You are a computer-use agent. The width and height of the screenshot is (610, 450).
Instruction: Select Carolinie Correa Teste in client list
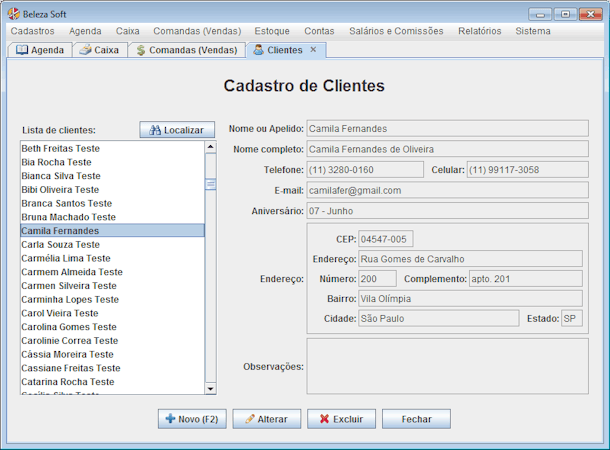(112, 341)
